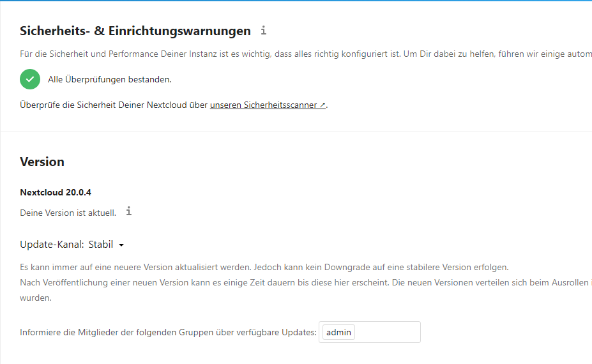Click the Update-Kanal label text
592x364 pixels.
[x=52, y=245]
